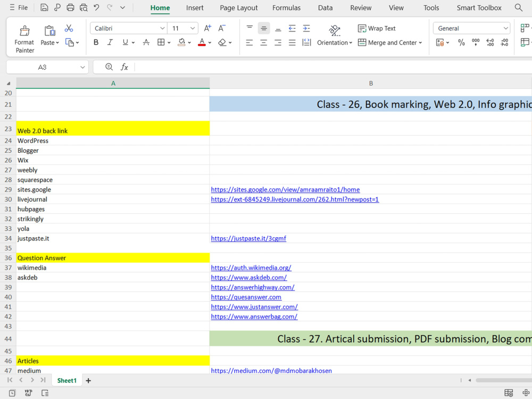Click the Wrap Text button
Viewport: 532px width, 399px height.
tap(377, 28)
